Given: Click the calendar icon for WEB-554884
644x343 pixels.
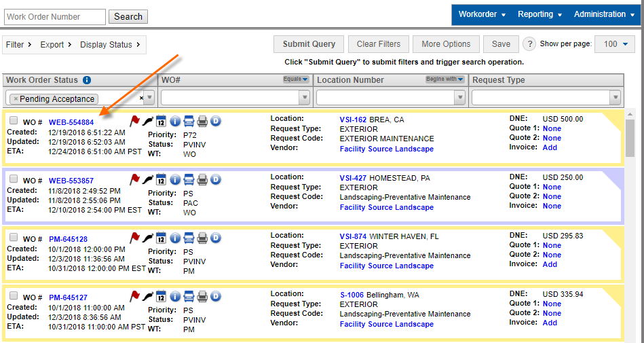Looking at the screenshot, I should tap(162, 122).
